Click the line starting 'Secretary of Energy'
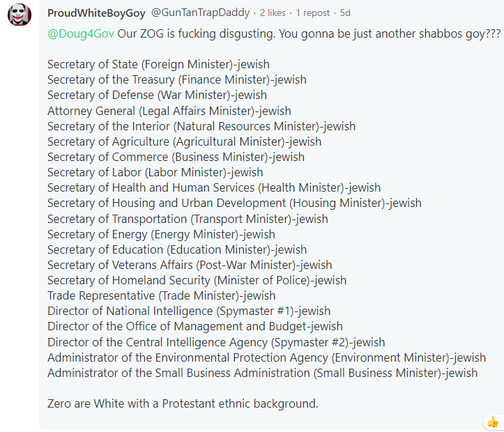Image resolution: width=504 pixels, height=432 pixels. 161,235
